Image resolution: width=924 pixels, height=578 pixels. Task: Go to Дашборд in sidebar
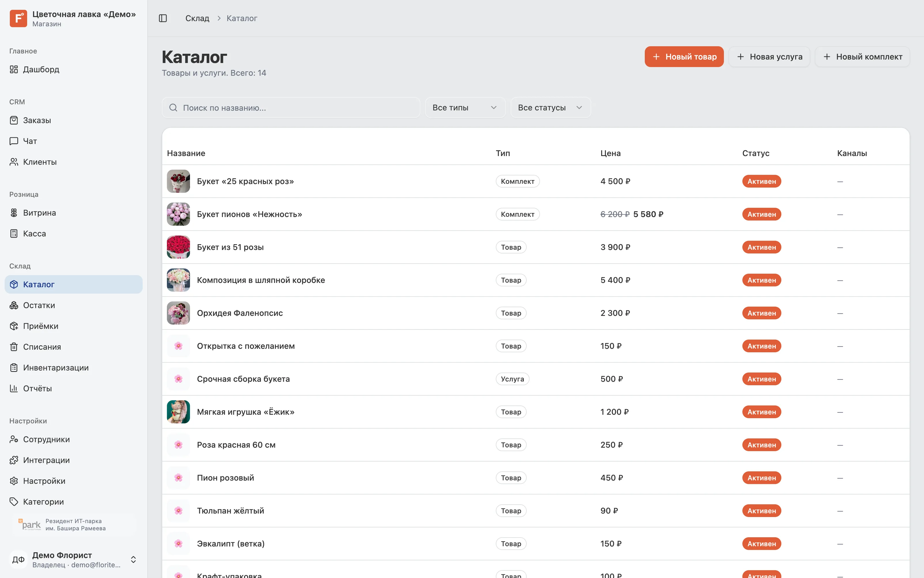click(73, 69)
